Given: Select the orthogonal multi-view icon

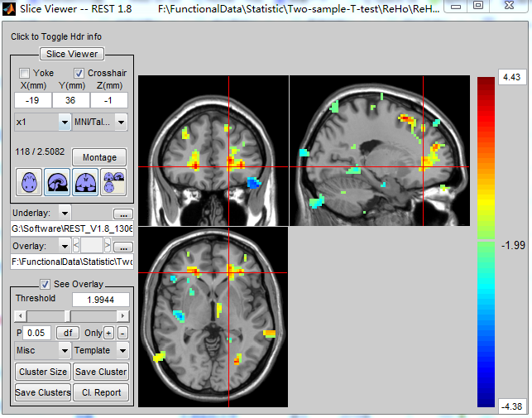Looking at the screenshot, I should 113,182.
